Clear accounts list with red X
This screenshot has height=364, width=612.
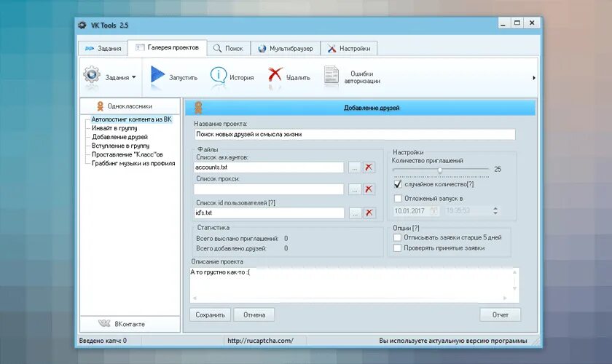[369, 167]
